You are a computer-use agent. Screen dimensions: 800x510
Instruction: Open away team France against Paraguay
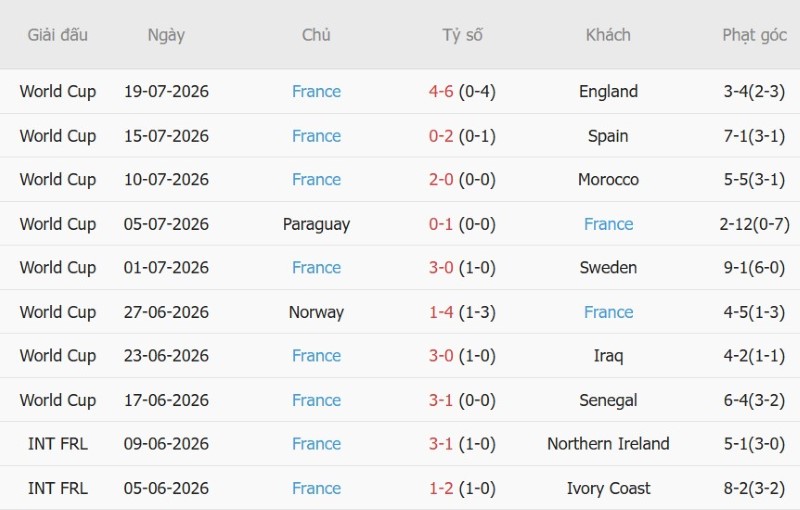tap(608, 224)
